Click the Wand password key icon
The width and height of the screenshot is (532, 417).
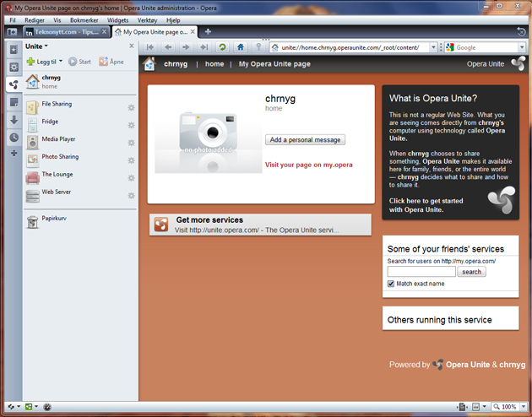258,47
